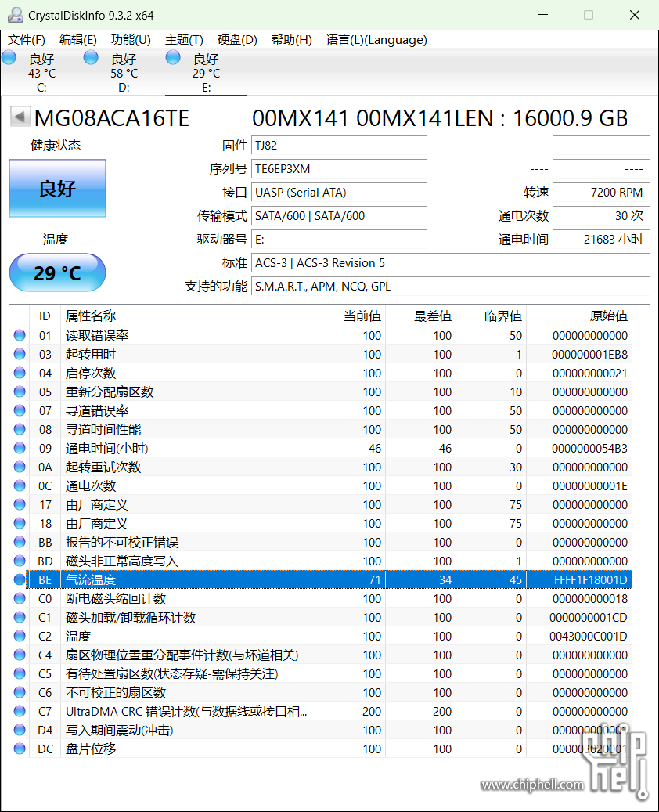Image resolution: width=659 pixels, height=812 pixels.
Task: Click the 当前值 column header
Action: point(351,316)
